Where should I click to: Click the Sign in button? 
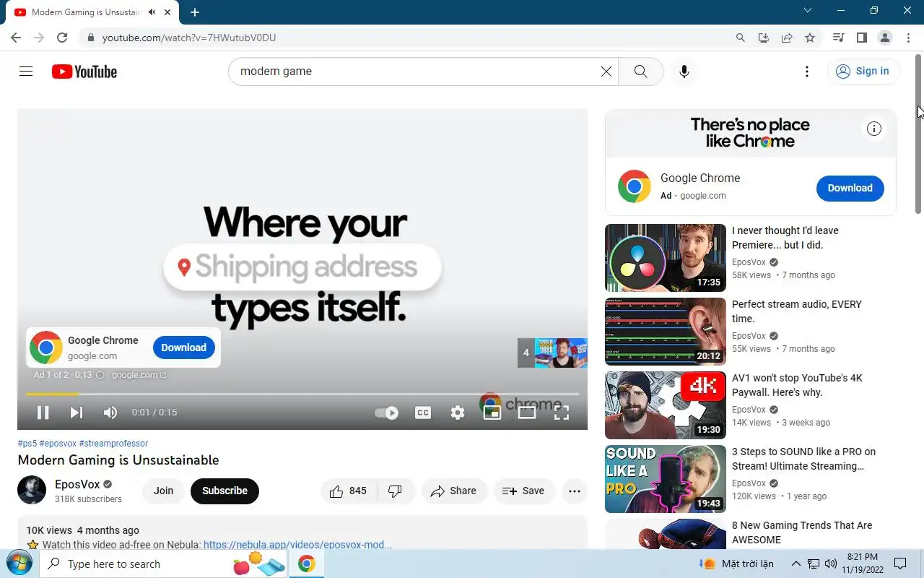point(863,71)
